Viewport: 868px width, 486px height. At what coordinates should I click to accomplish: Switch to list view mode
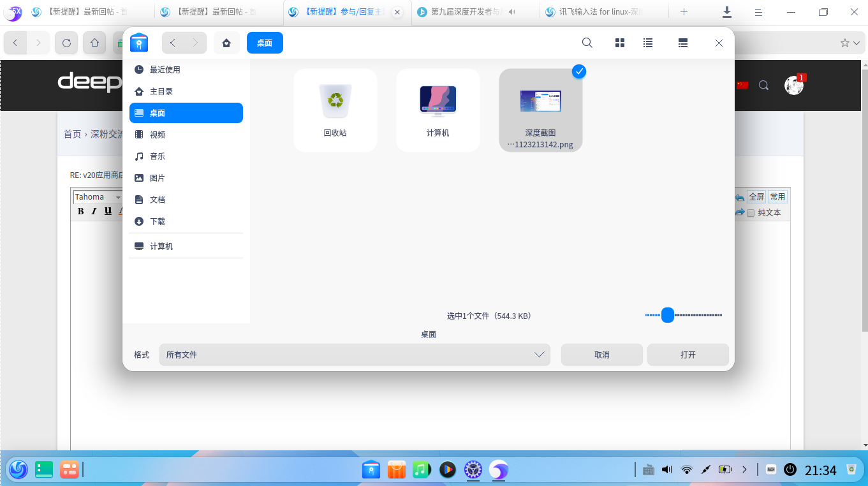(x=648, y=43)
